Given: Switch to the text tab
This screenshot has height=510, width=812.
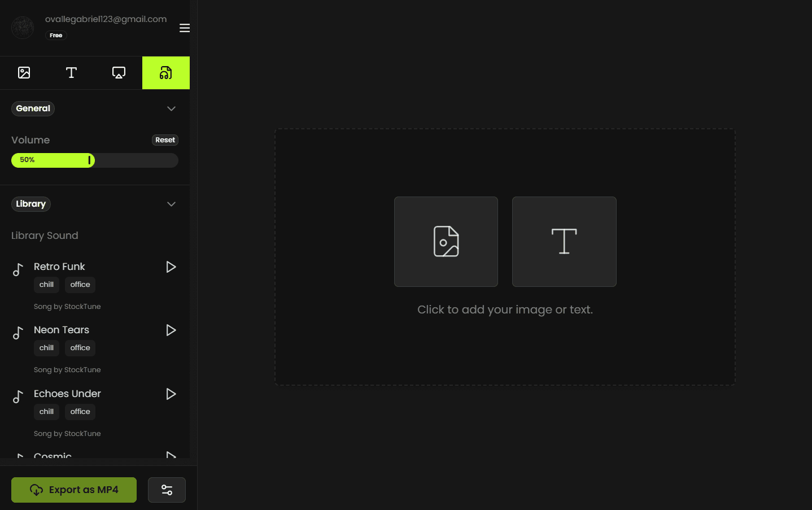Looking at the screenshot, I should pos(71,73).
